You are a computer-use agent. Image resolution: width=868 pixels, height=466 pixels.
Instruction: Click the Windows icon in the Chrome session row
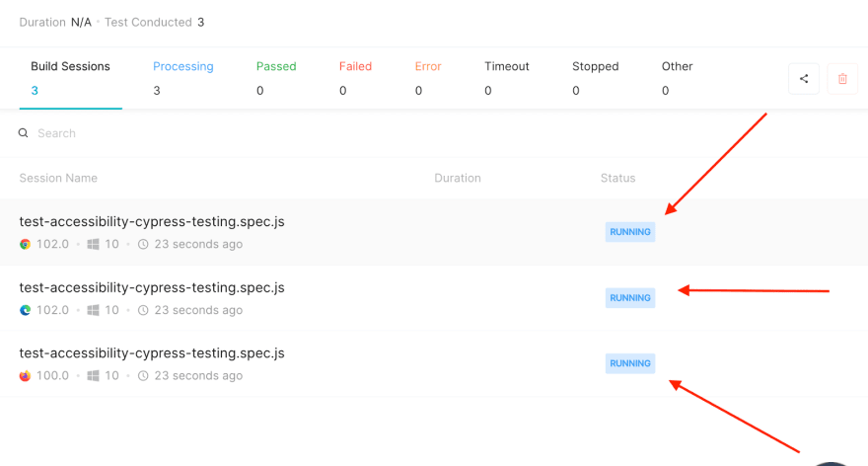tap(93, 245)
